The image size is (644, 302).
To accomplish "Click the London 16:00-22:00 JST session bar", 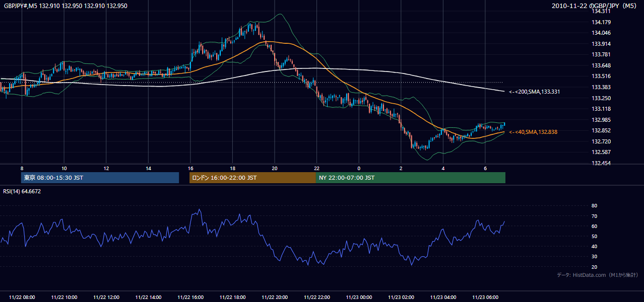I will (x=252, y=178).
